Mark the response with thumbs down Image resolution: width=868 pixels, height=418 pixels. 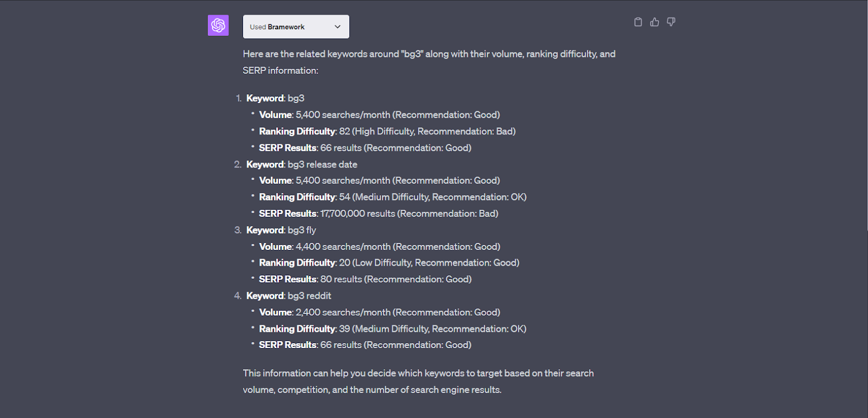pos(671,22)
